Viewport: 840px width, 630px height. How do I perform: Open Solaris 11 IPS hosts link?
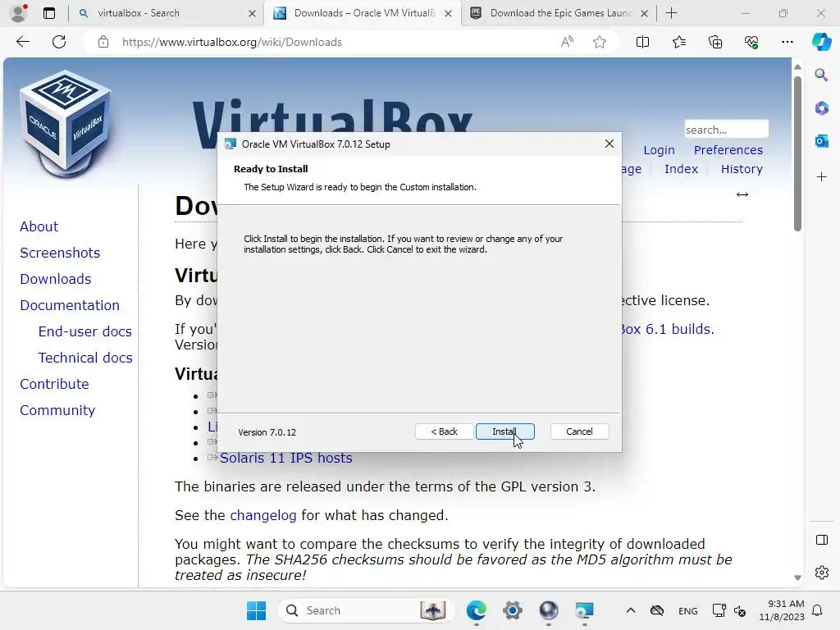point(286,458)
